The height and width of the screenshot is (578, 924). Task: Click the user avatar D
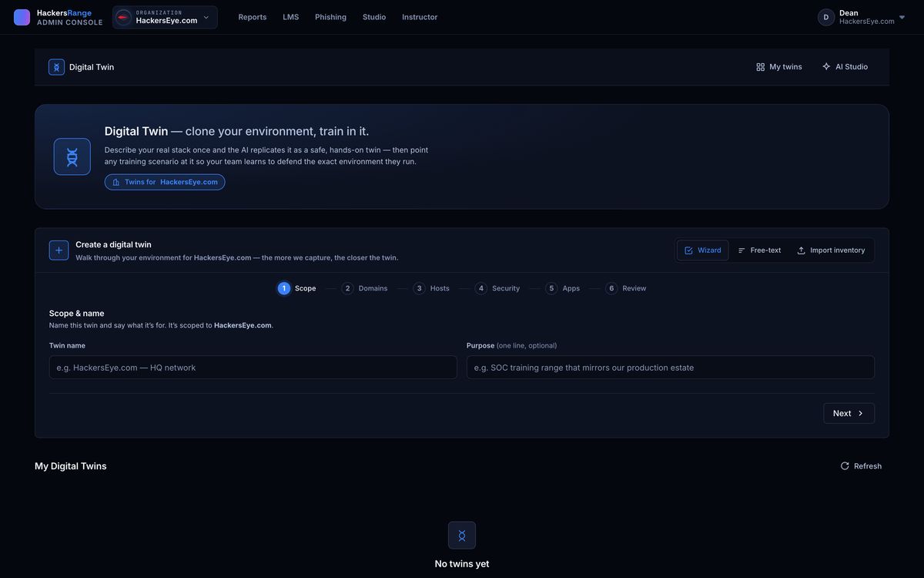click(x=826, y=17)
